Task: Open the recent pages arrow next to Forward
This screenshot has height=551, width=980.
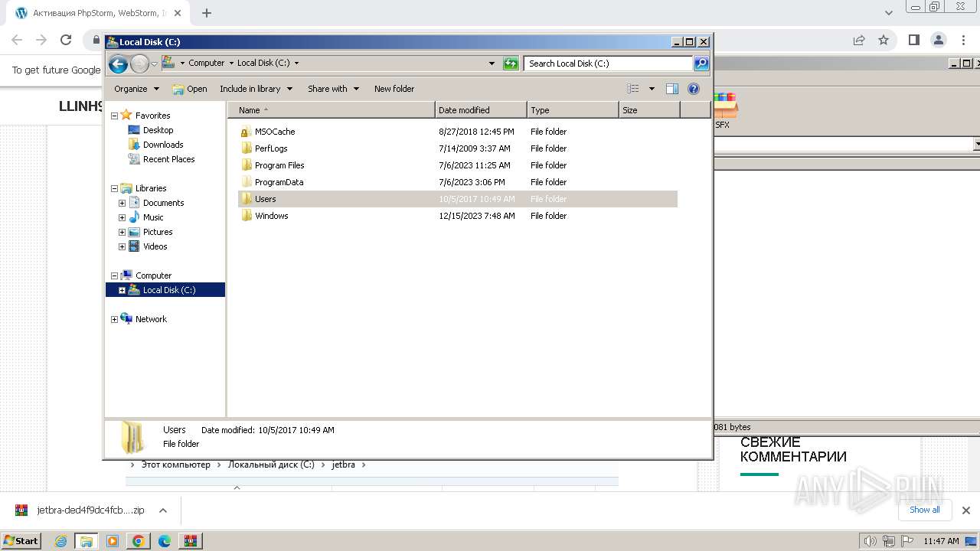Action: pos(154,64)
